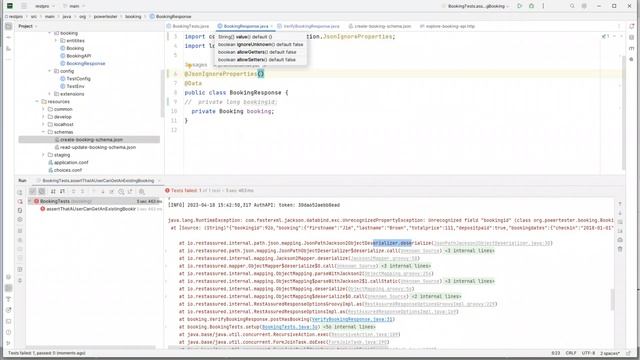Switch to BookingTests.java editor tab
Screen dimensions: 640x360
[x=187, y=26]
